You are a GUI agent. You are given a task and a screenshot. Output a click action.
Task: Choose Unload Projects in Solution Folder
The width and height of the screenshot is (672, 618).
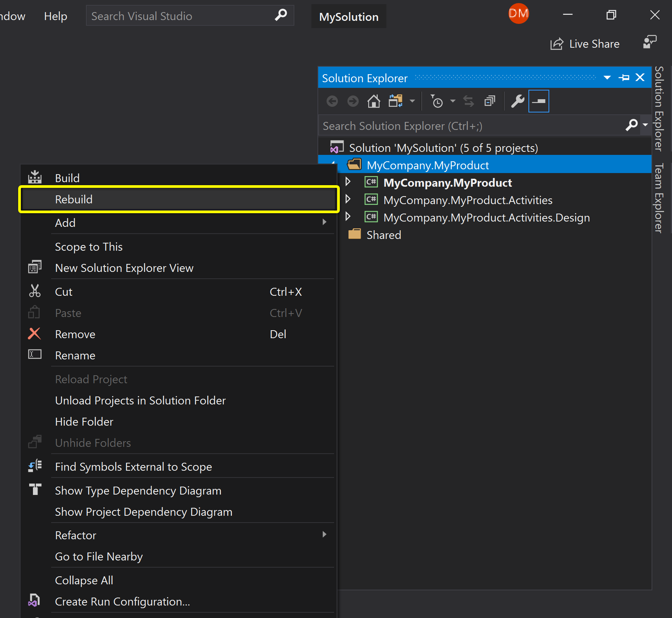click(x=140, y=400)
